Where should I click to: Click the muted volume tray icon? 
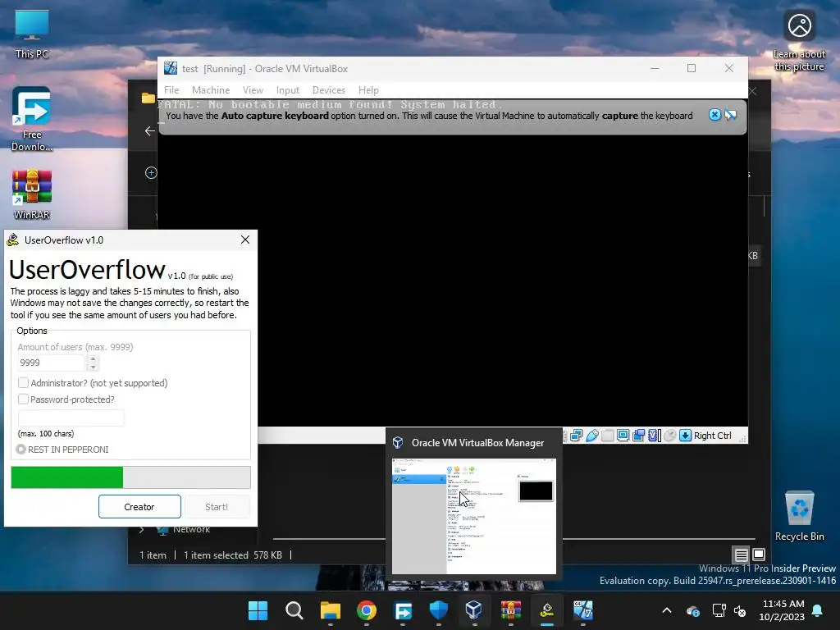(741, 610)
